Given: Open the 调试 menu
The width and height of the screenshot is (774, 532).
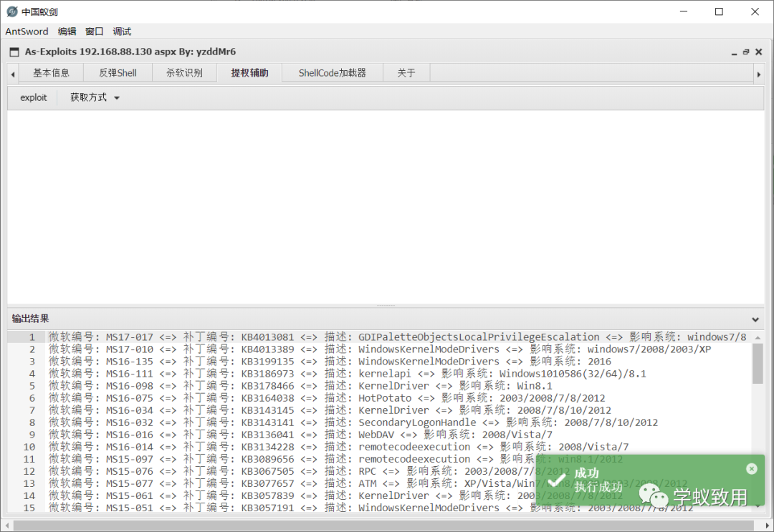Looking at the screenshot, I should pyautogui.click(x=122, y=32).
